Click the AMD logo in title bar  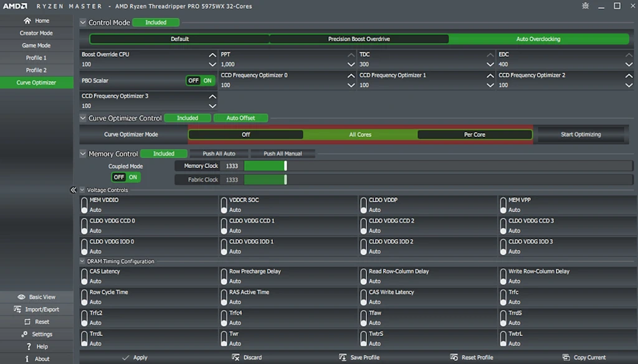pos(15,6)
